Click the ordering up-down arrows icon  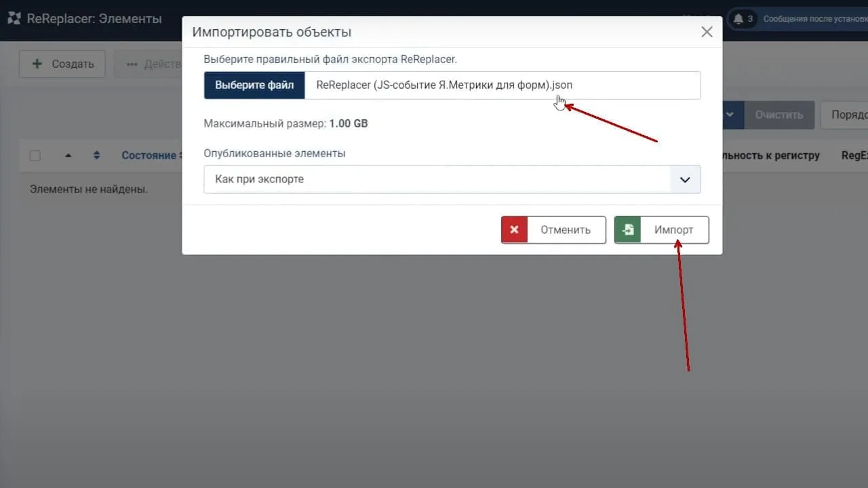tap(97, 155)
